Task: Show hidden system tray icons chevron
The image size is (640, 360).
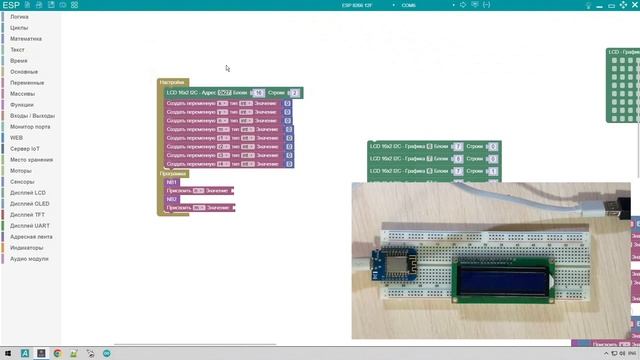Action: pyautogui.click(x=606, y=354)
